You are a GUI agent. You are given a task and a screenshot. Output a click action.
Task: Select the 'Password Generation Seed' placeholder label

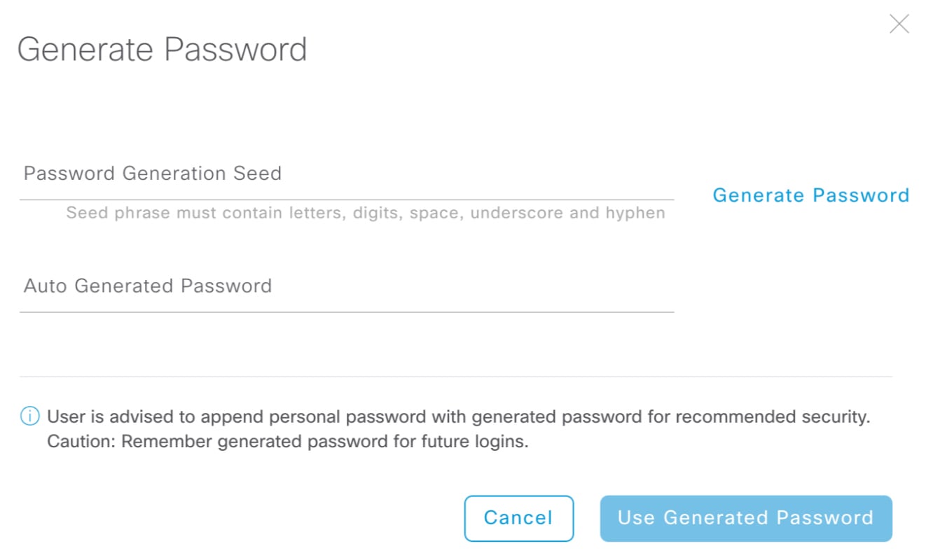[x=153, y=174]
